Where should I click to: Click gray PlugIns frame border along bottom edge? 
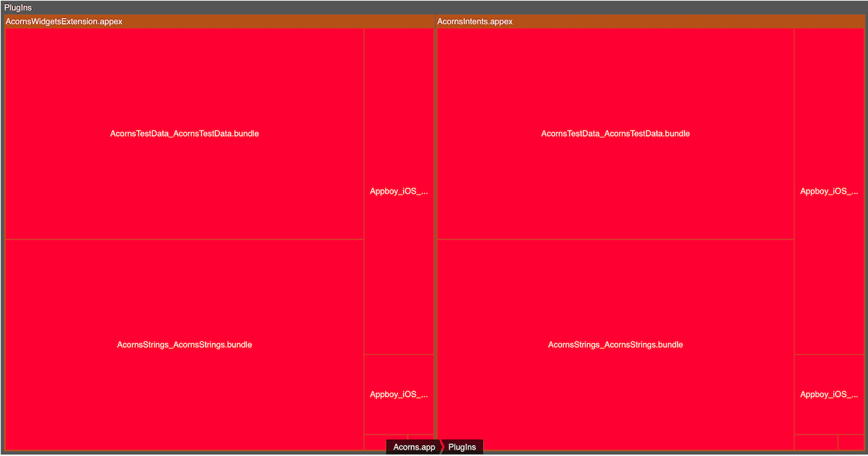tap(207, 453)
